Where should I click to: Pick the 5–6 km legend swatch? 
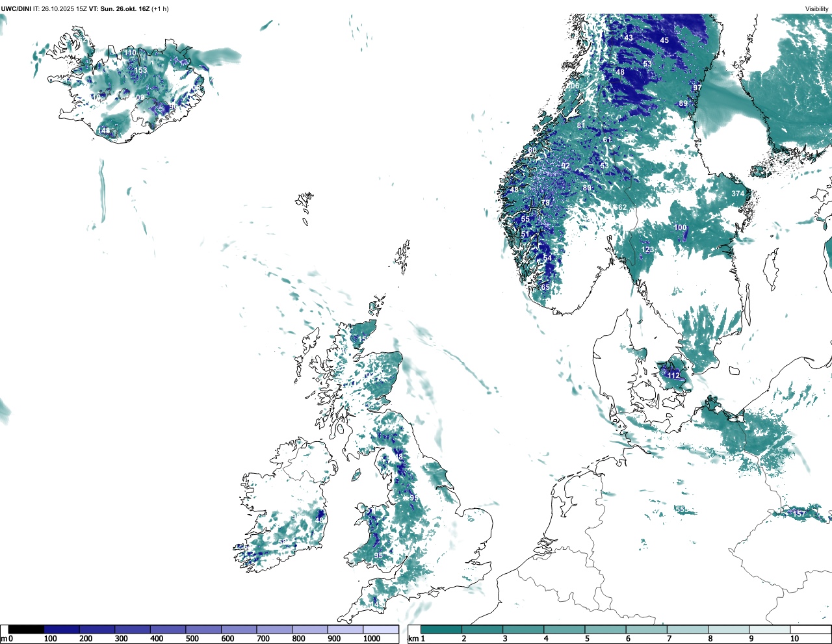point(605,630)
